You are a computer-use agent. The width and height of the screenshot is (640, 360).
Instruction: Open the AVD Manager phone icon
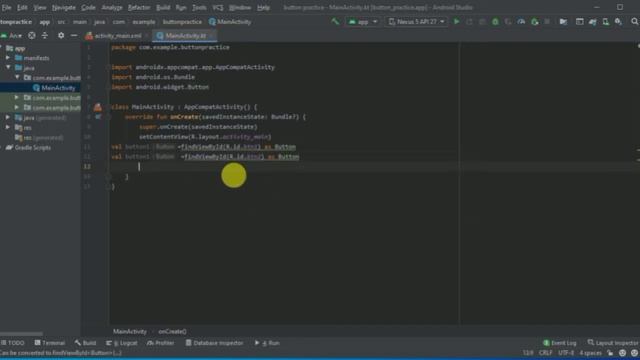[606, 22]
